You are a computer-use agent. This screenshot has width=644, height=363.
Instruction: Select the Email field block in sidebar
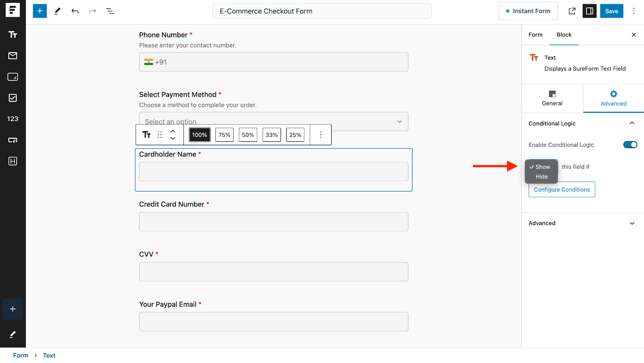click(x=12, y=56)
